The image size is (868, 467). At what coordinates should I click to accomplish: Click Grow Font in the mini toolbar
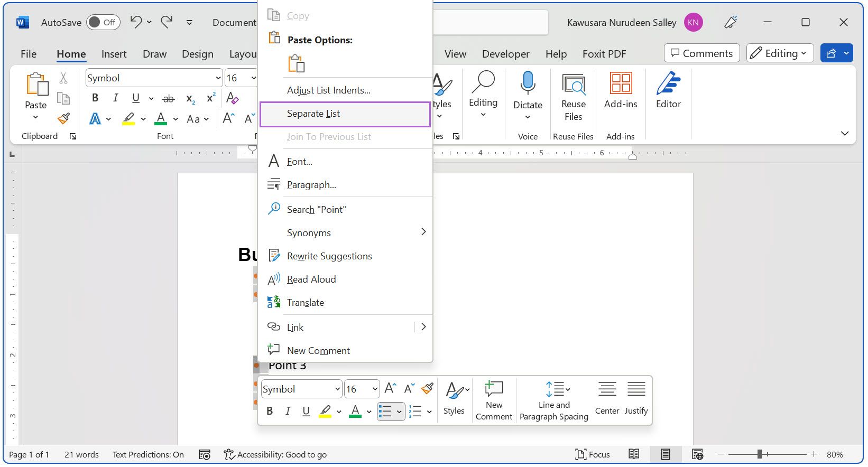click(391, 389)
